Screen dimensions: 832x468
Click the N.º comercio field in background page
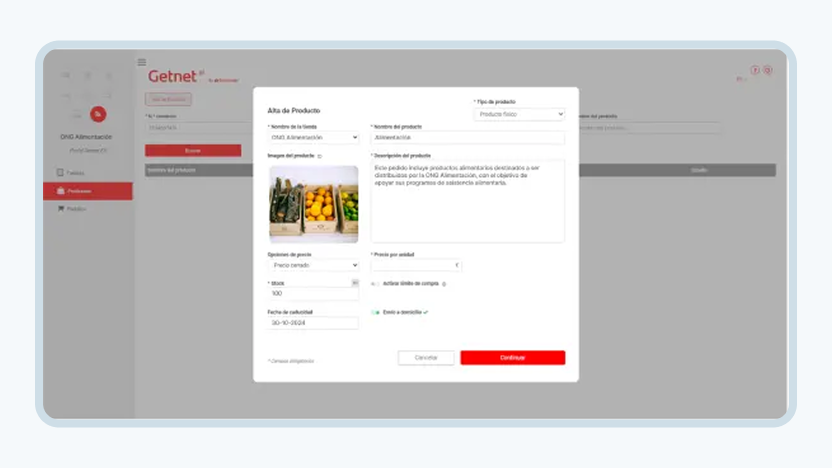(199, 128)
